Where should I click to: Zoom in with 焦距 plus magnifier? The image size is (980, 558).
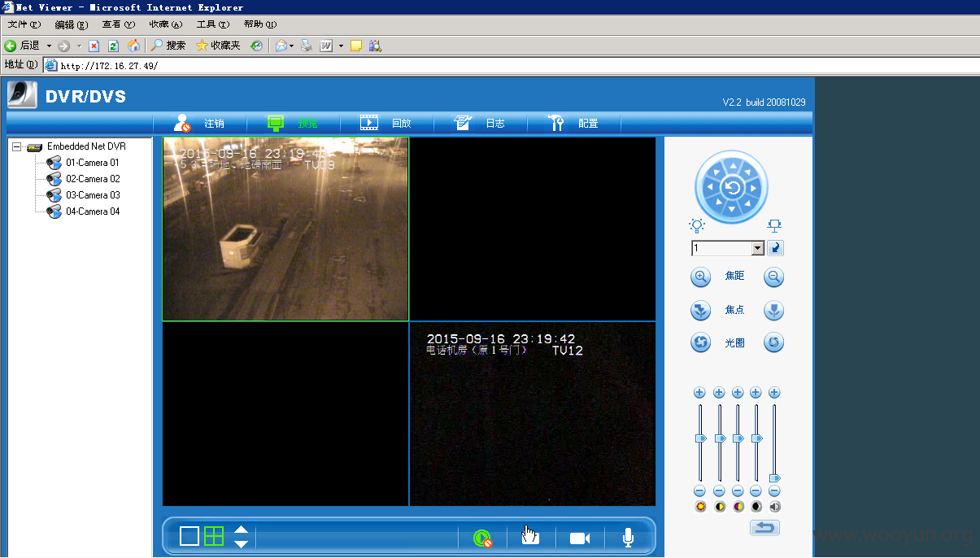pos(700,277)
